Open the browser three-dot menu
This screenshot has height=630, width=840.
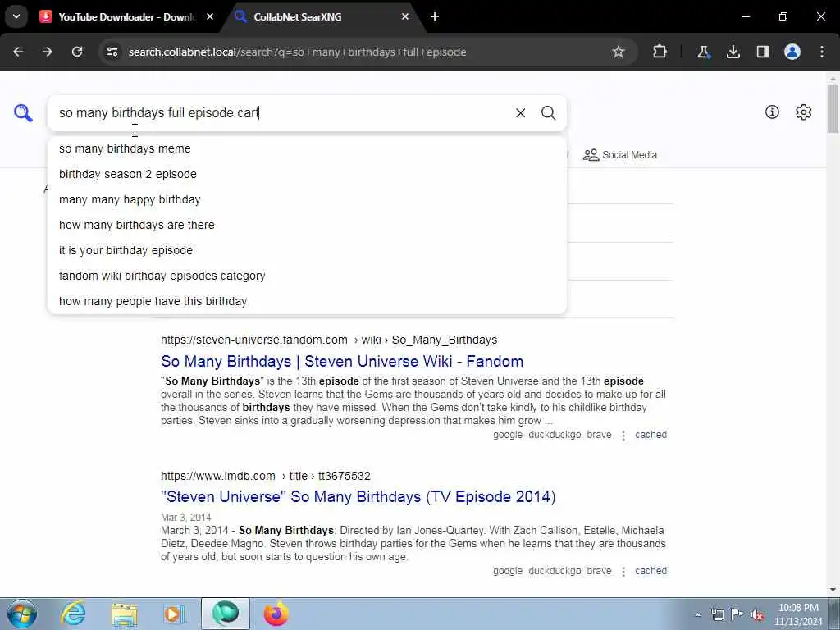coord(822,52)
